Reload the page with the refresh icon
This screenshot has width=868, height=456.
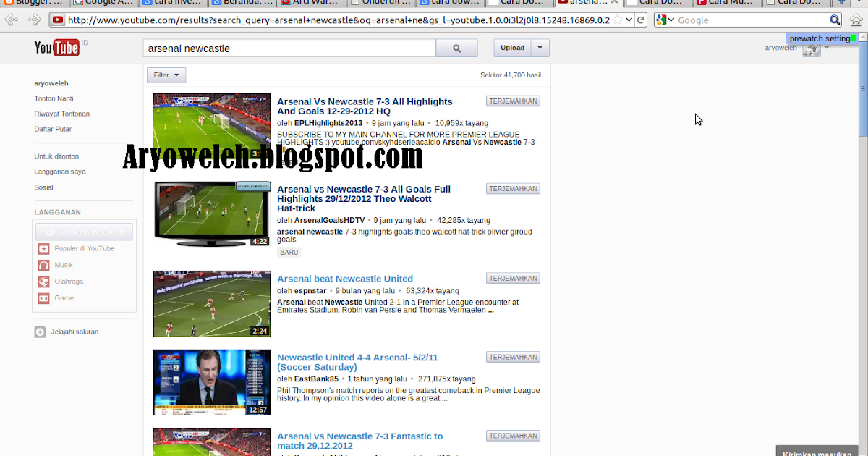(x=641, y=20)
